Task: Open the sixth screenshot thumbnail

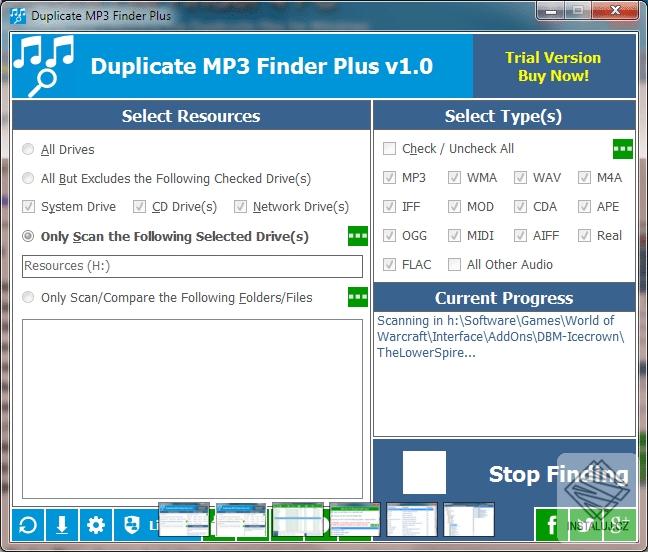Action: click(469, 520)
